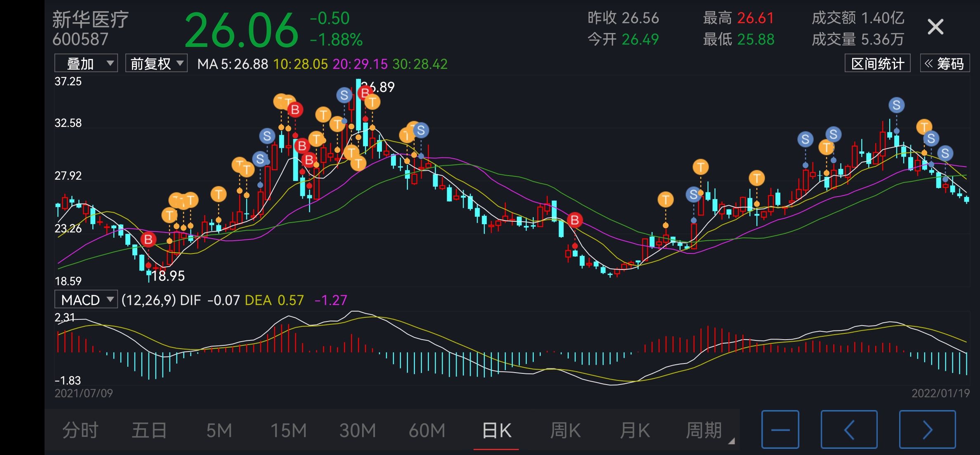
Task: Click the S marker at the September peak
Action: pyautogui.click(x=344, y=95)
